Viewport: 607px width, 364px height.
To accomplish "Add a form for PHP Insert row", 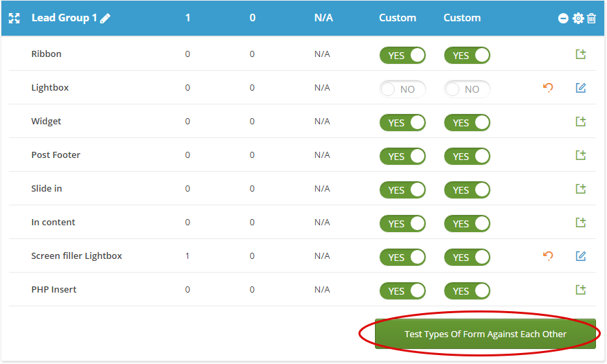I will click(580, 290).
